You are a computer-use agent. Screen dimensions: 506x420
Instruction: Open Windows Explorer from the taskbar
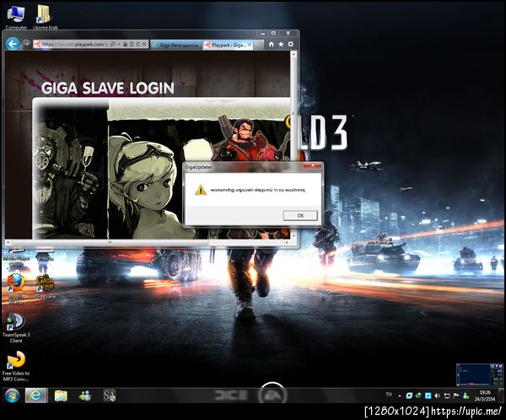click(x=61, y=396)
